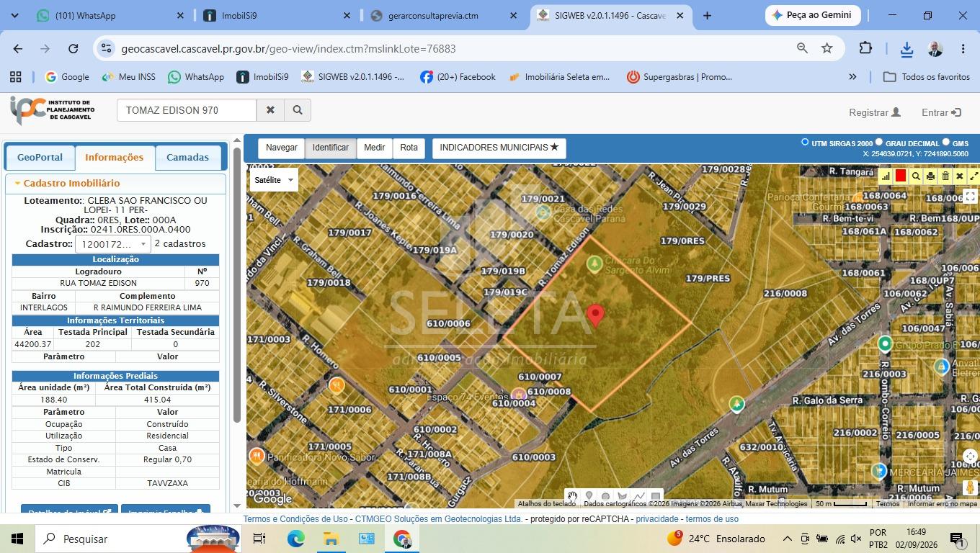Click the Navegar map mode button
The height and width of the screenshot is (553, 980).
click(x=281, y=148)
